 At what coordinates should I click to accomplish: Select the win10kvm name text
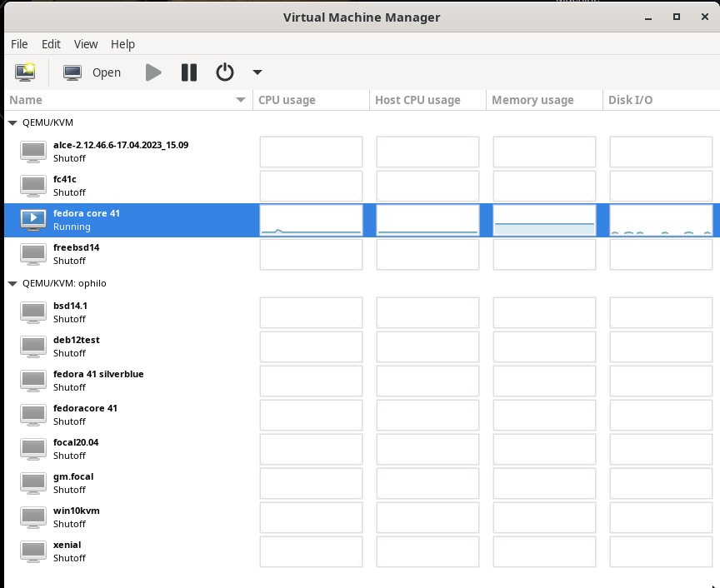point(76,511)
